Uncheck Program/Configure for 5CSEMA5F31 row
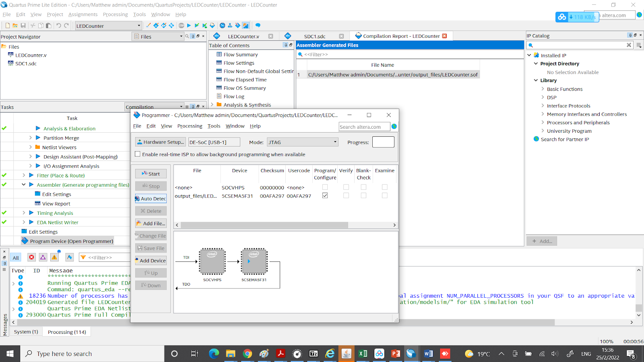 325,195
